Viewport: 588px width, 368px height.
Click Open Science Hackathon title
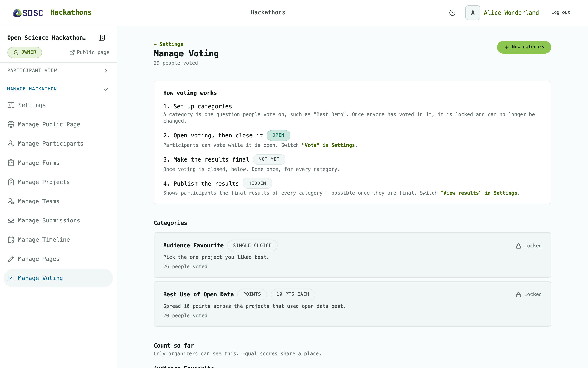pyautogui.click(x=47, y=38)
